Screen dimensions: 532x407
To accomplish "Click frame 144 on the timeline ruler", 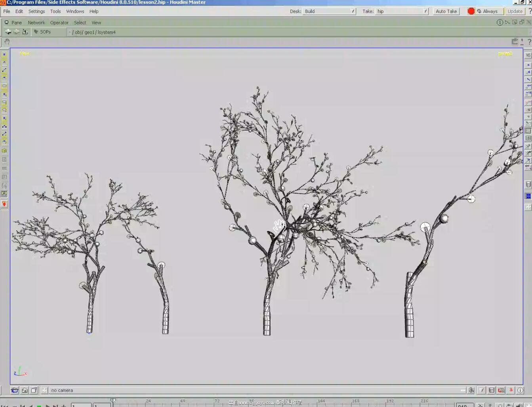I will [321, 401].
